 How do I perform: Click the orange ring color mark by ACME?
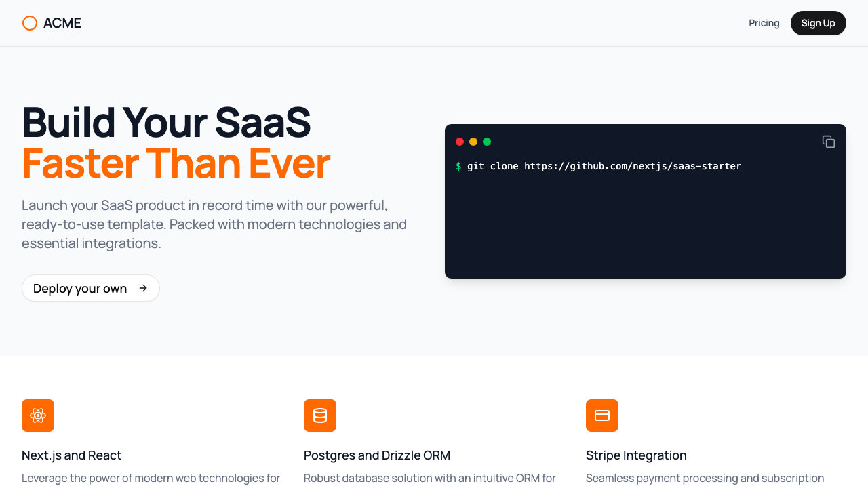point(30,22)
